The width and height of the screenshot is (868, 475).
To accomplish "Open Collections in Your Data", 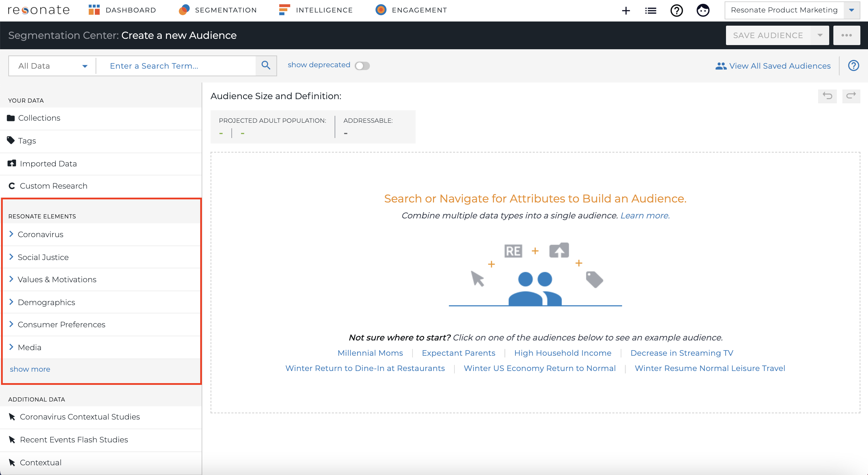I will [101, 118].
